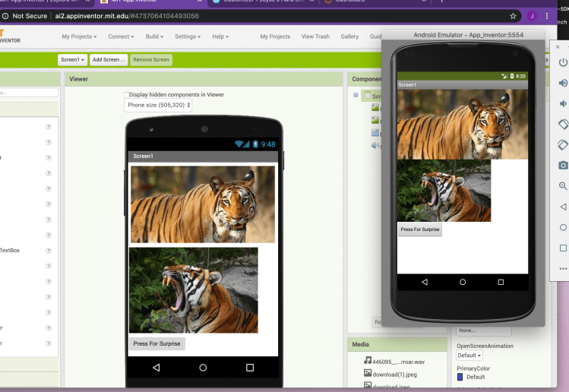Screen dimensions: 569x392
Task: Click the emulator zoom magnifier icon
Action: point(563,186)
